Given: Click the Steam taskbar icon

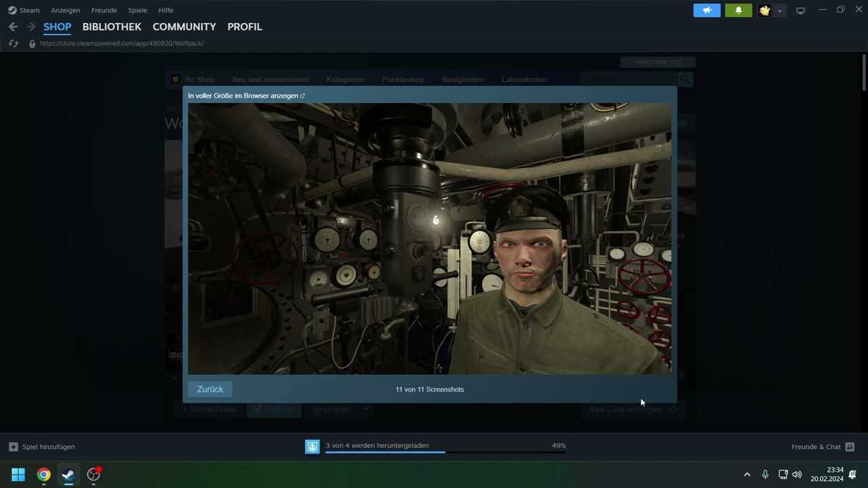Looking at the screenshot, I should [68, 474].
